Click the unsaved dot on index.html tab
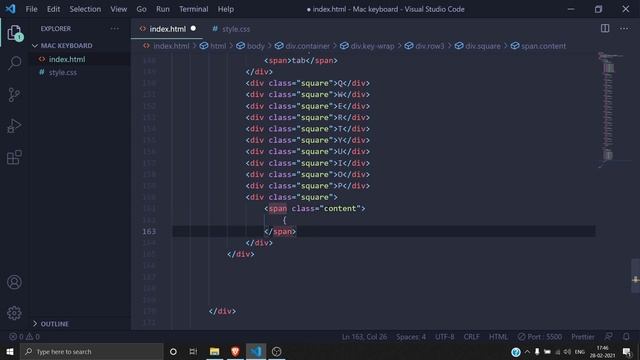Image resolution: width=640 pixels, height=360 pixels. (193, 29)
